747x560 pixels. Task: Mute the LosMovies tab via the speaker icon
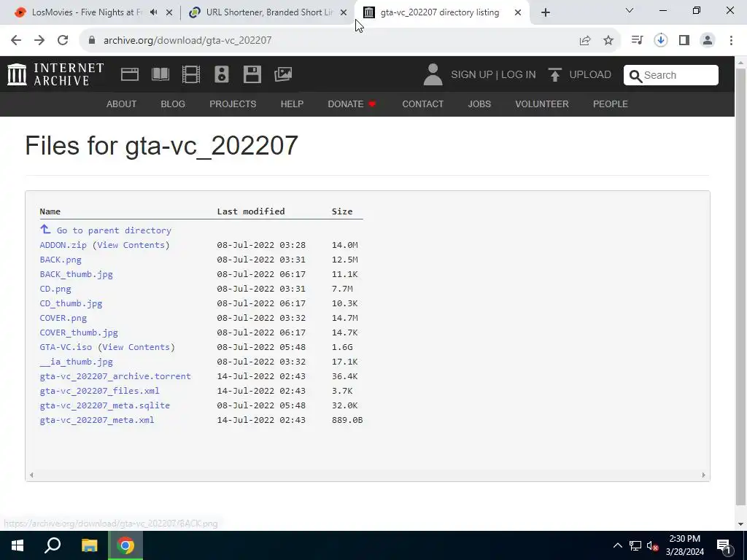pos(153,12)
